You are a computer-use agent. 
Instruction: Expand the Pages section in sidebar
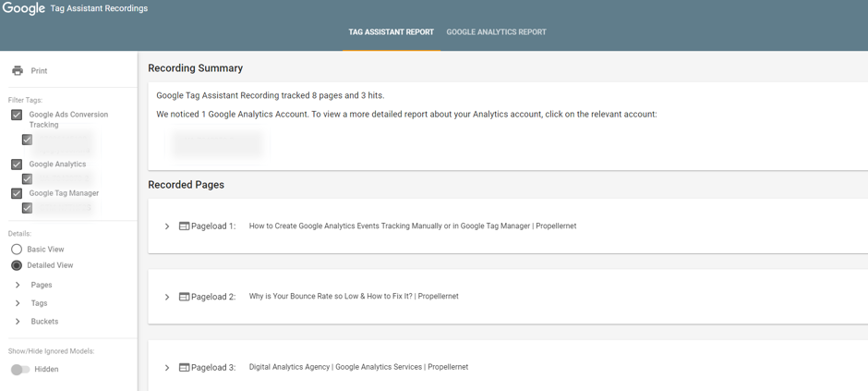(18, 285)
